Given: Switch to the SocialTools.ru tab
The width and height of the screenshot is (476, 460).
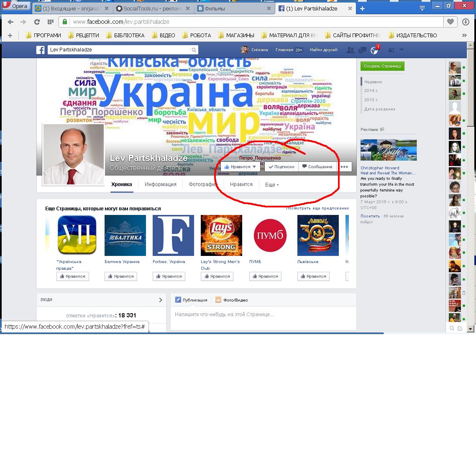Looking at the screenshot, I should pyautogui.click(x=153, y=8).
